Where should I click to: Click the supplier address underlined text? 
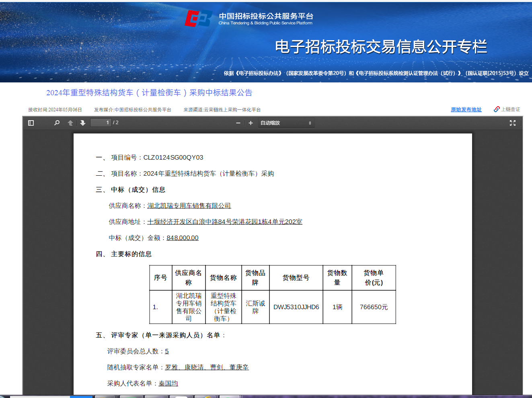[224, 222]
